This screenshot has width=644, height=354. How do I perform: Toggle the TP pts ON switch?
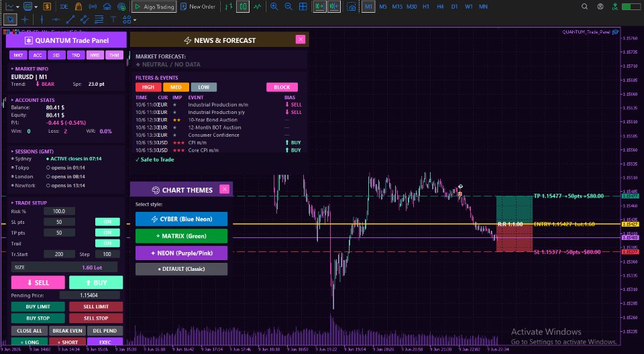pos(107,233)
